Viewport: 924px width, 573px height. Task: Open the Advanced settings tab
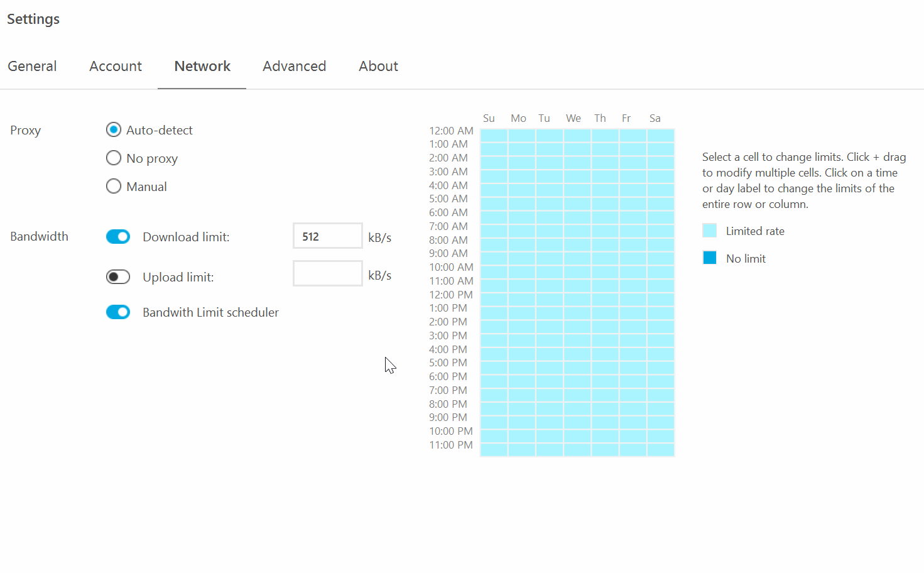pyautogui.click(x=294, y=66)
